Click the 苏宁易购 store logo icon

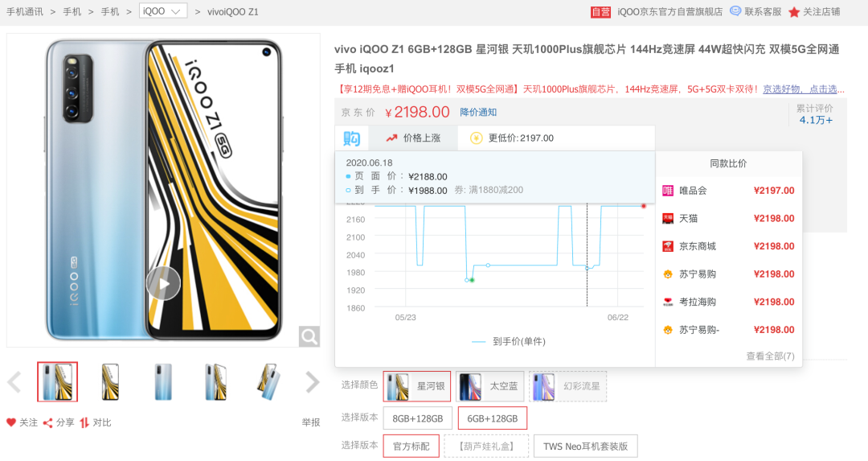(x=668, y=274)
